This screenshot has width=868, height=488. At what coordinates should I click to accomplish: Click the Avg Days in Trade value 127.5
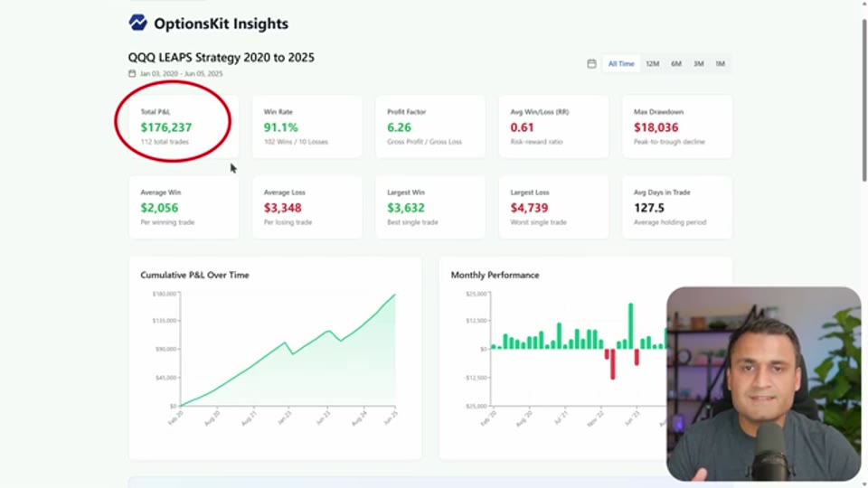(649, 208)
